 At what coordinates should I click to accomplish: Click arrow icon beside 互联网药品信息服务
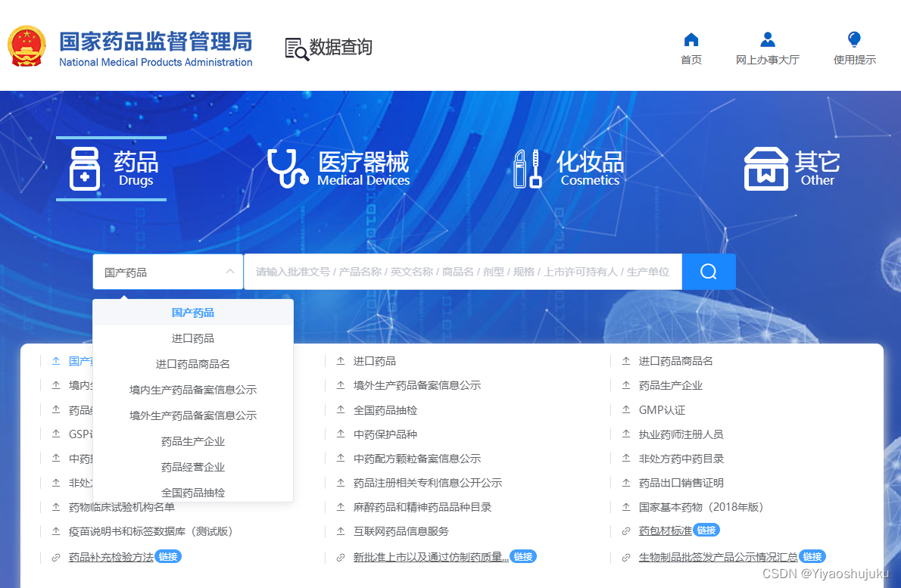point(341,532)
